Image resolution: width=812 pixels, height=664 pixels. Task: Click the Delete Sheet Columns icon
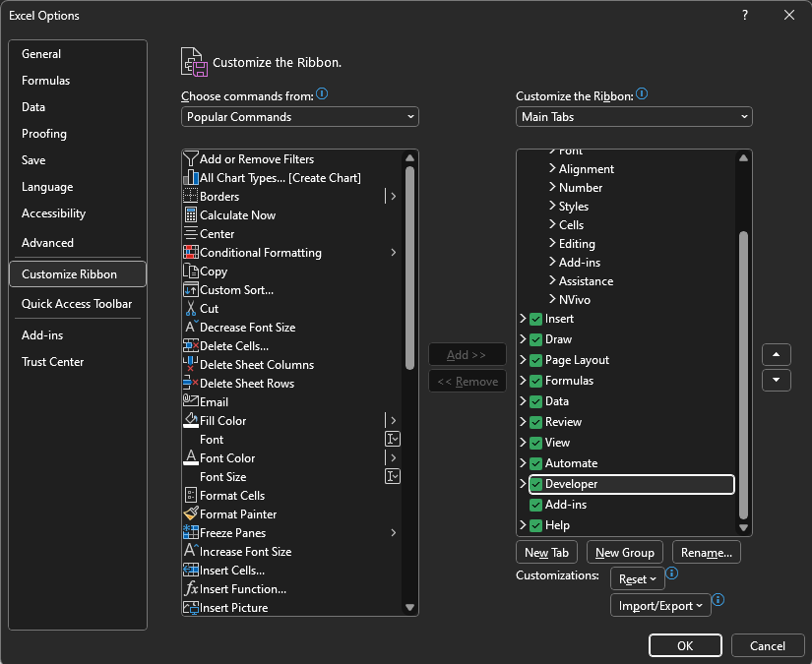[x=191, y=364]
